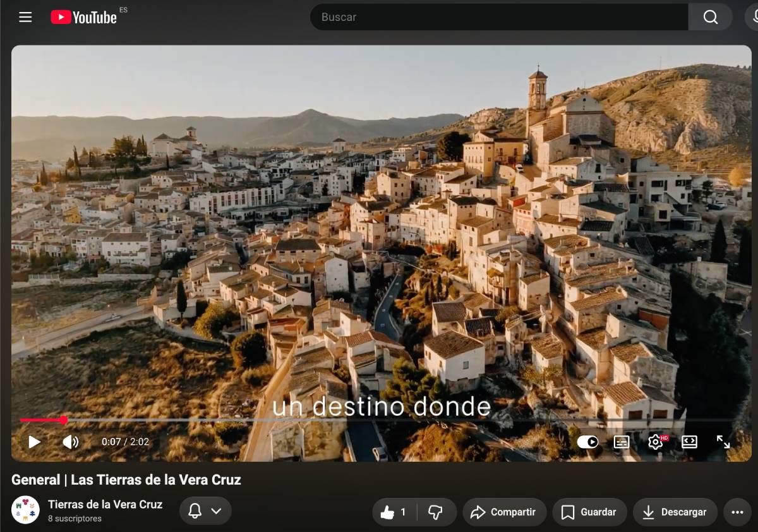Open the three-dot more actions menu
Viewport: 758px width, 532px height.
tap(737, 512)
